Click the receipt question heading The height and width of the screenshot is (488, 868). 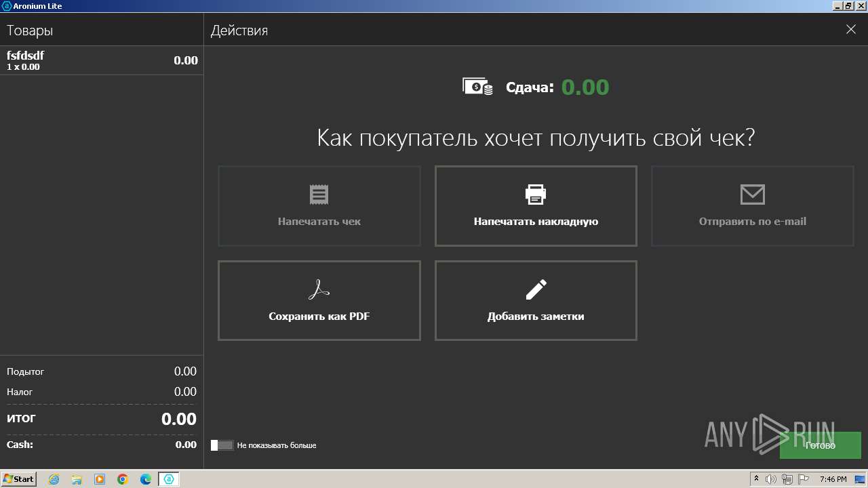tap(536, 138)
